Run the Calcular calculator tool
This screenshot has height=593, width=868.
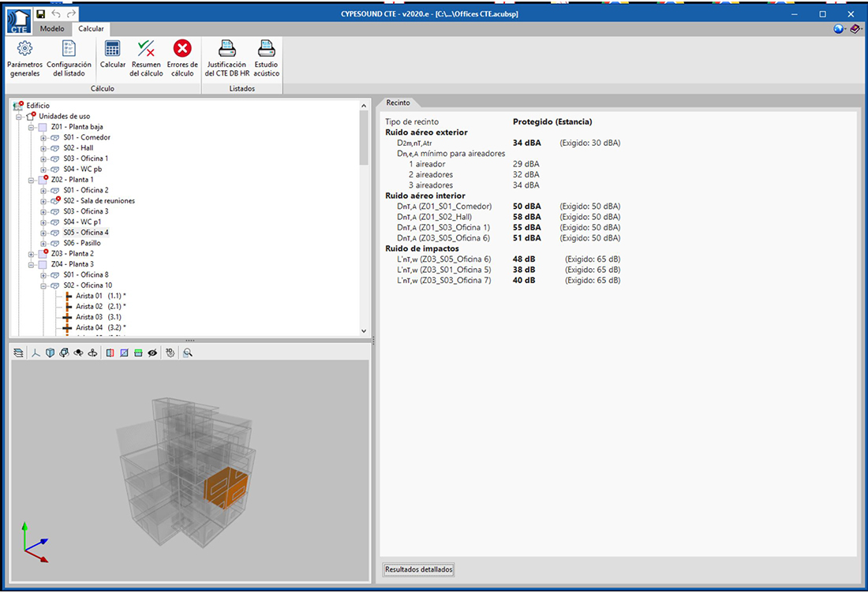[x=112, y=55]
